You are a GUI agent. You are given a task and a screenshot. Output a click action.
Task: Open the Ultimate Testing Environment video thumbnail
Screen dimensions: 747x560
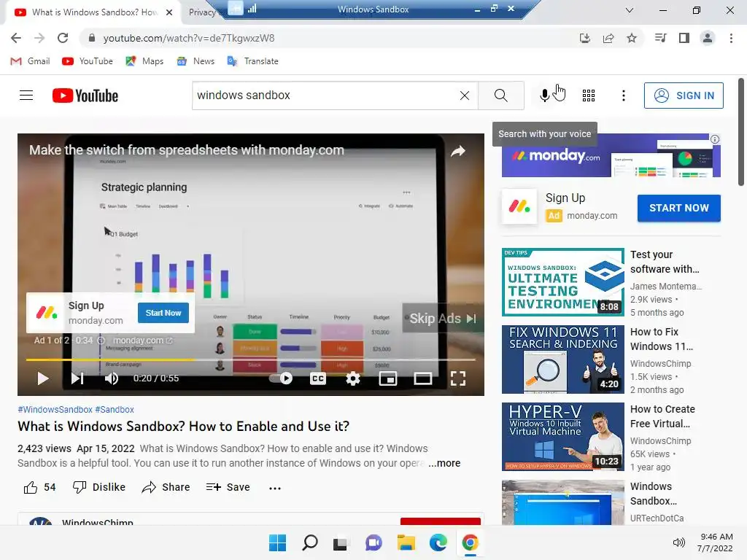[562, 282]
